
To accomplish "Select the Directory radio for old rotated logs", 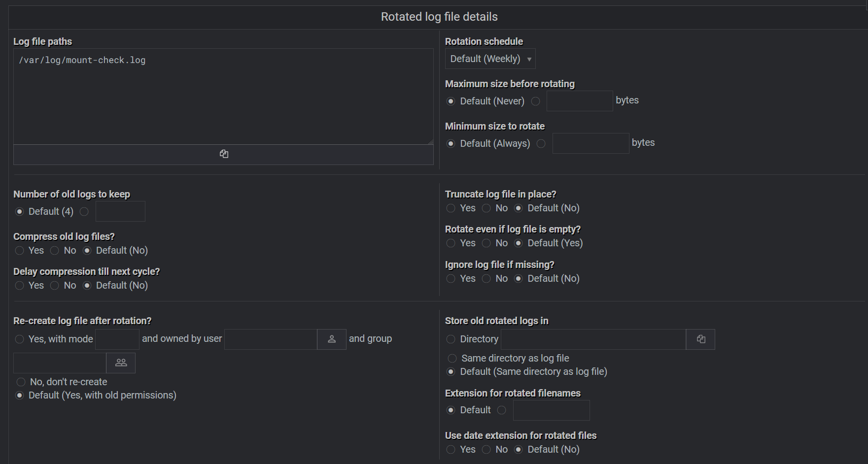I will click(x=451, y=339).
